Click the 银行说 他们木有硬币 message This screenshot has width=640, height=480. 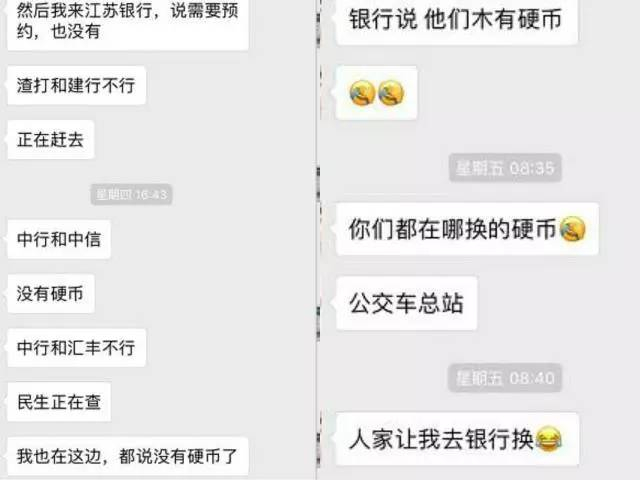456,20
